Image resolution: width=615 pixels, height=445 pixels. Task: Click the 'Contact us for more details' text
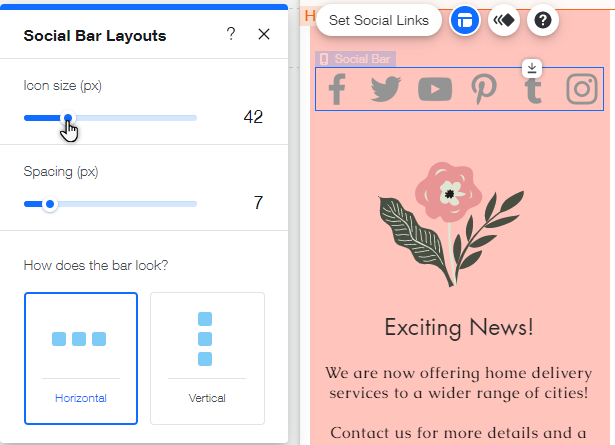pos(459,433)
